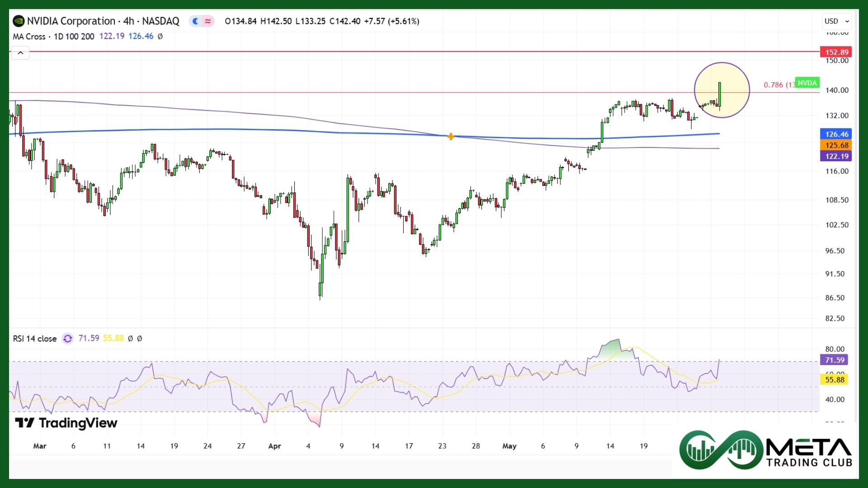The width and height of the screenshot is (868, 488).
Task: Click the yellow 55.88 RSI axis label
Action: [x=834, y=380]
